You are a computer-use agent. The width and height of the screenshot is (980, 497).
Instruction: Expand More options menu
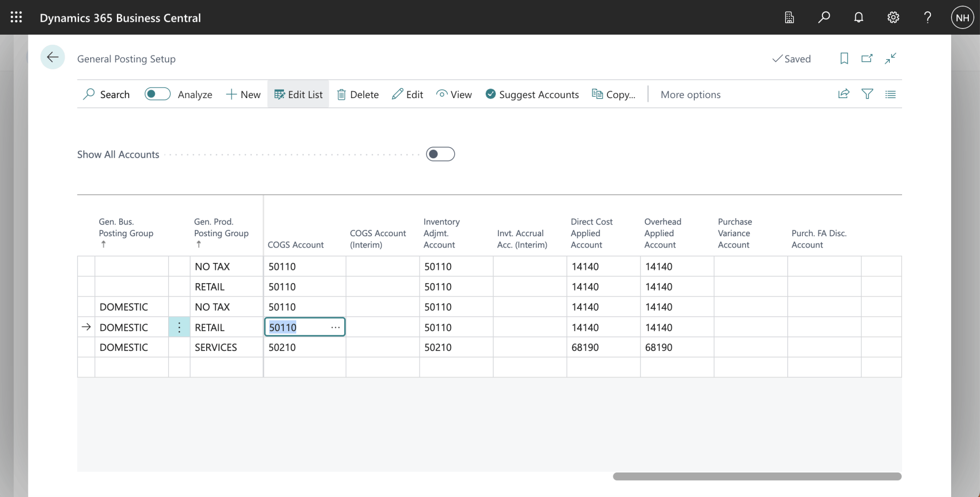click(x=690, y=94)
